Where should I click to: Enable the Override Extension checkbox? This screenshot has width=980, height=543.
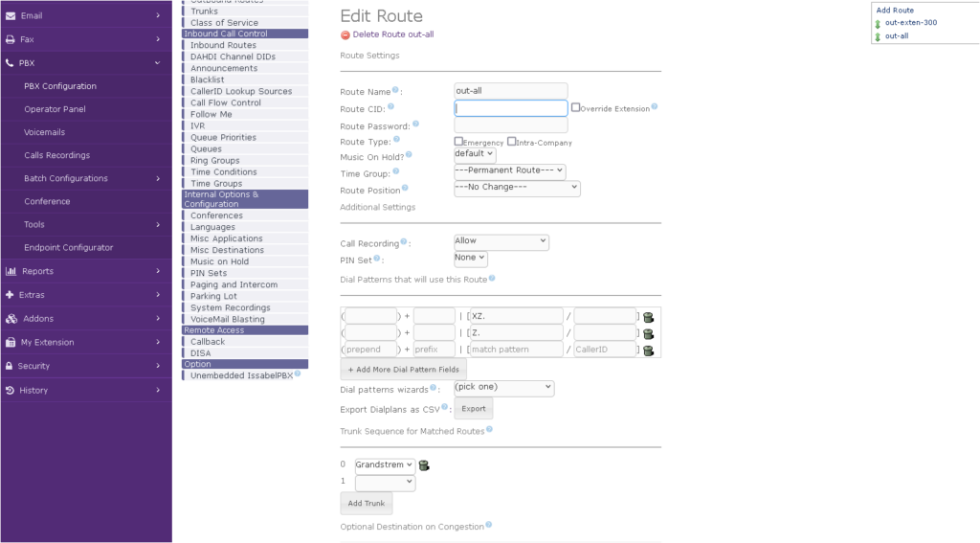575,108
